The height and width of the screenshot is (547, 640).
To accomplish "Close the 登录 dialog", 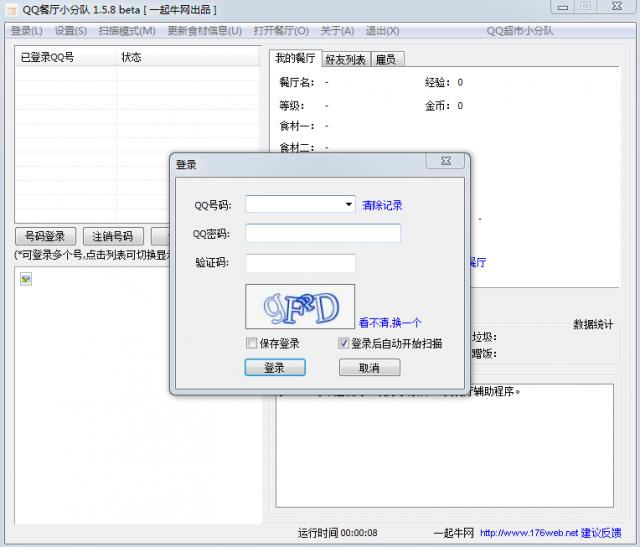I will tap(446, 161).
